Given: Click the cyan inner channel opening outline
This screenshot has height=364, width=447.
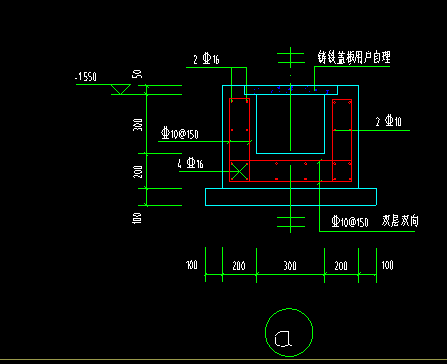Looking at the screenshot, I should pyautogui.click(x=290, y=124).
